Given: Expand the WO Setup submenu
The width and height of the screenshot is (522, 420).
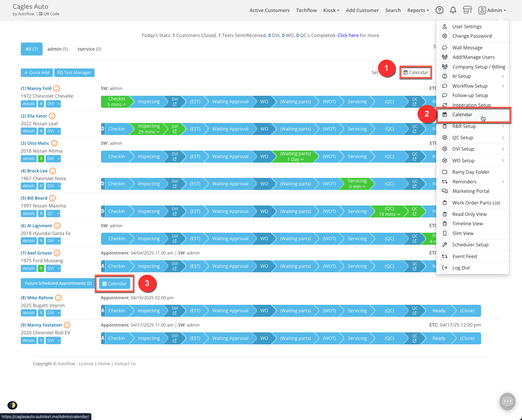Looking at the screenshot, I should 503,161.
